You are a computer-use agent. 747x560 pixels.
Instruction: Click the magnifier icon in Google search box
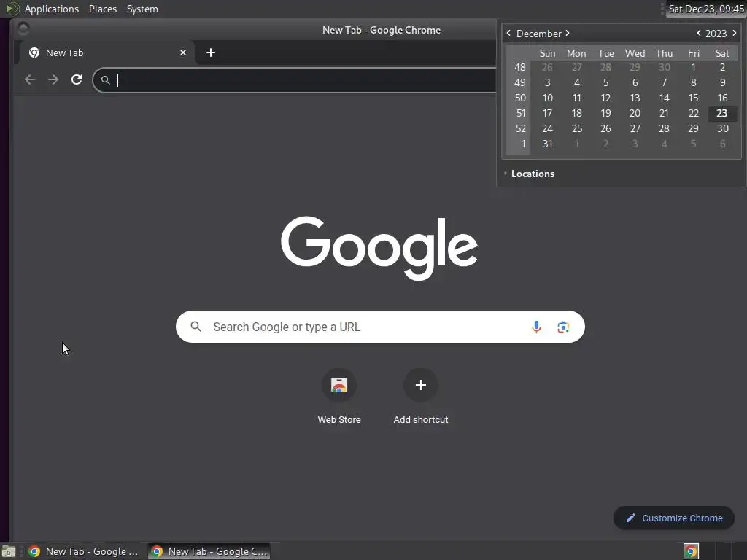(196, 327)
